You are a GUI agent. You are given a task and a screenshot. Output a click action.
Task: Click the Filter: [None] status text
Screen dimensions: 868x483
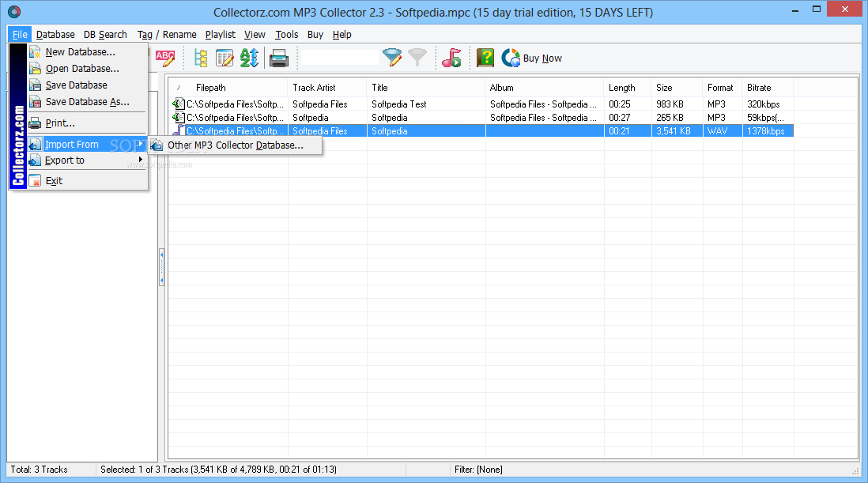478,470
